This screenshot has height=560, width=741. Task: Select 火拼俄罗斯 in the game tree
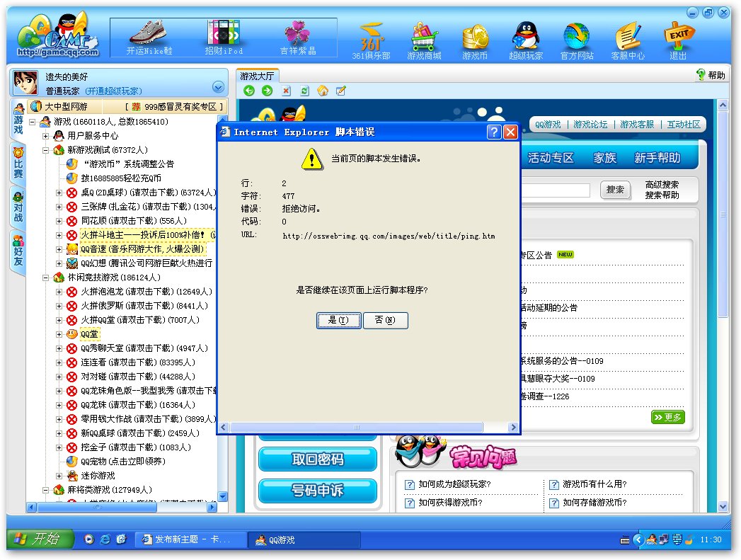click(144, 306)
